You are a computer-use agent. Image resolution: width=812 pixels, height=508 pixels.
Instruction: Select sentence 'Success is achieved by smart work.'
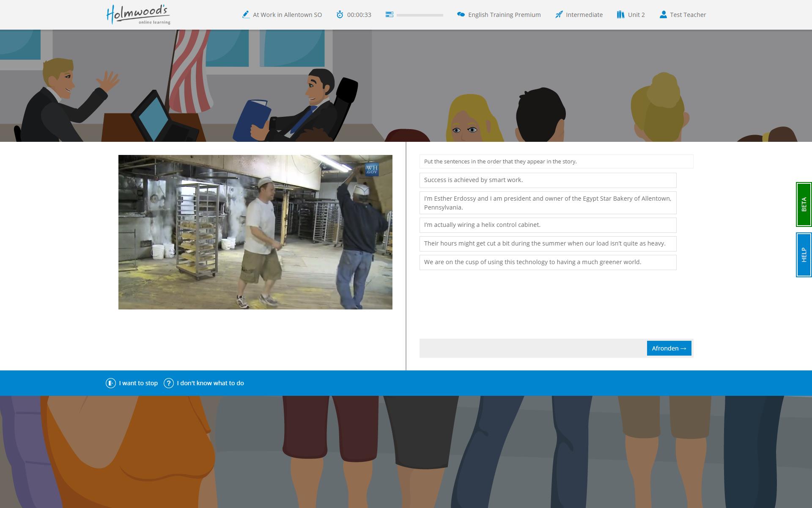548,180
